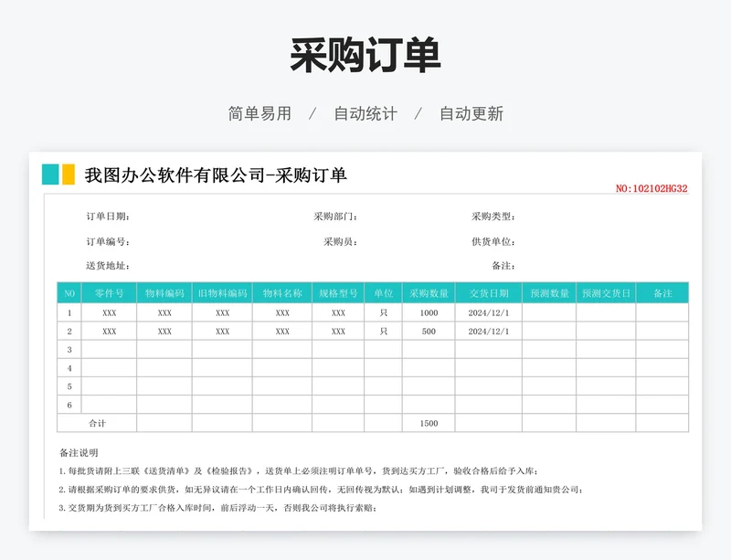731x560 pixels.
Task: Click the 采购数量 cell showing 1000
Action: [x=429, y=312]
